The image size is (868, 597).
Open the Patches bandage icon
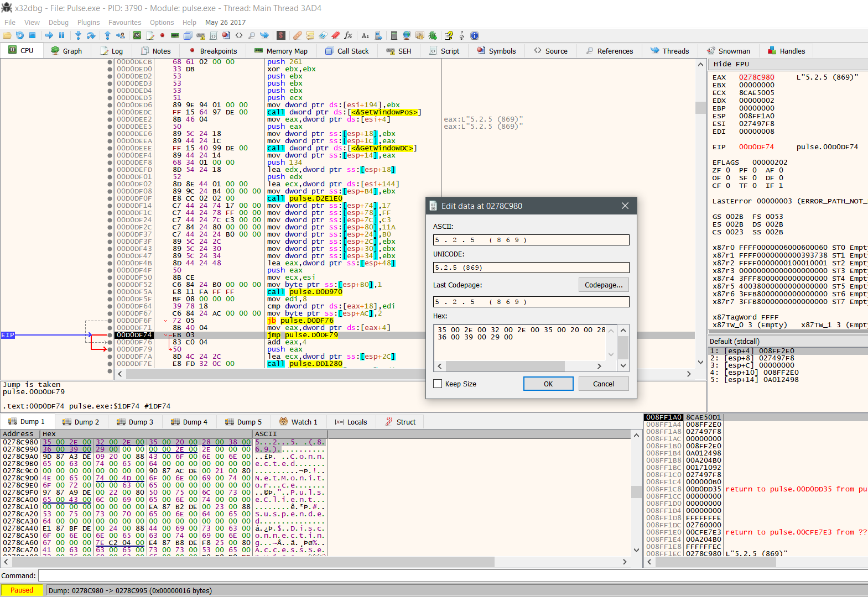pos(297,35)
